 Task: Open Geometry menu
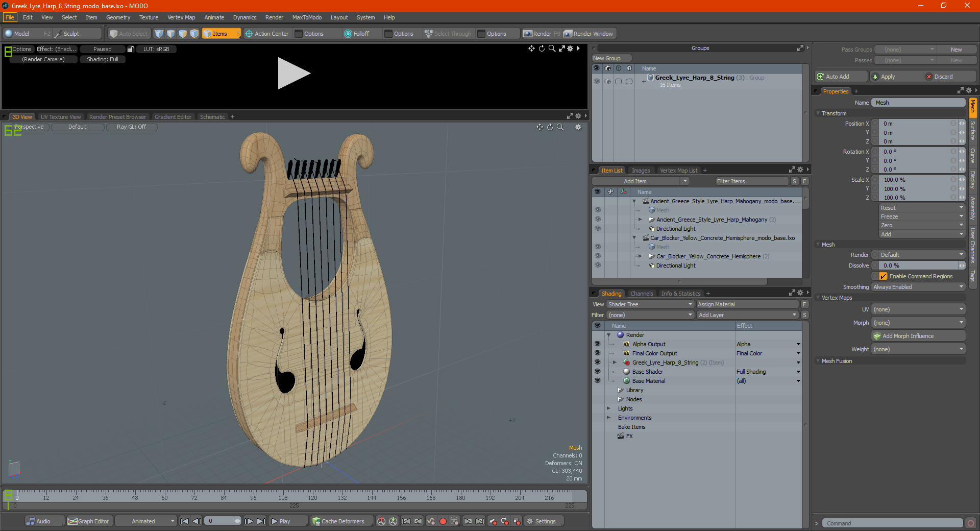point(118,17)
